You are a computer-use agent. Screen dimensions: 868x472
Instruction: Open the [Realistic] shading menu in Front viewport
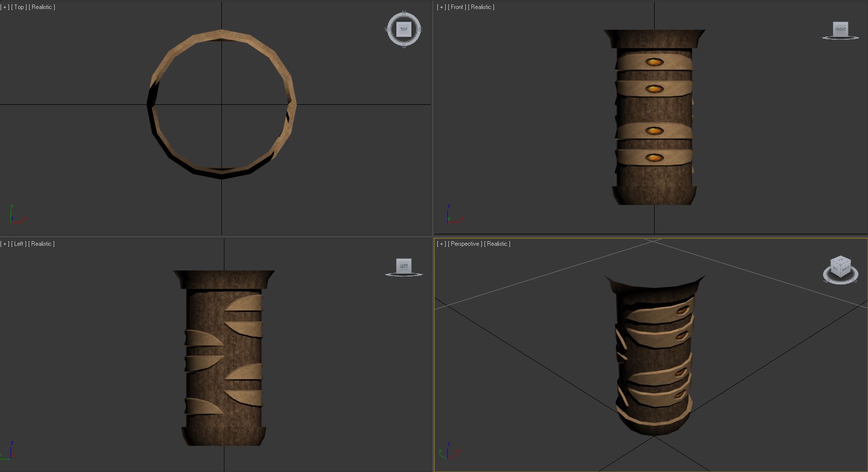tap(481, 7)
